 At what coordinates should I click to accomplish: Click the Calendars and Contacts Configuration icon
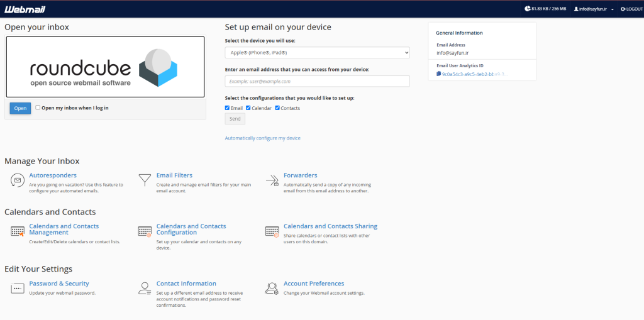click(x=145, y=231)
